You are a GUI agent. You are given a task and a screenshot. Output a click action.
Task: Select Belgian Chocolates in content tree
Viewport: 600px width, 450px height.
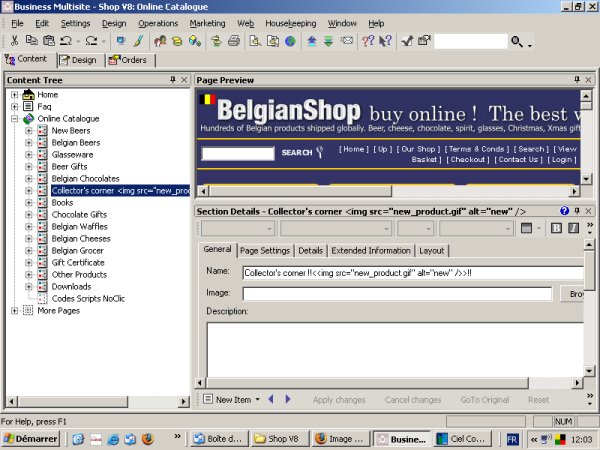[x=85, y=178]
